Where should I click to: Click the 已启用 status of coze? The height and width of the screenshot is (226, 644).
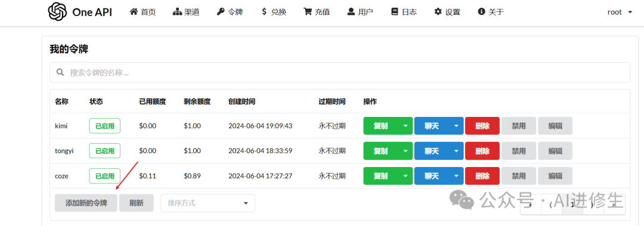point(105,176)
